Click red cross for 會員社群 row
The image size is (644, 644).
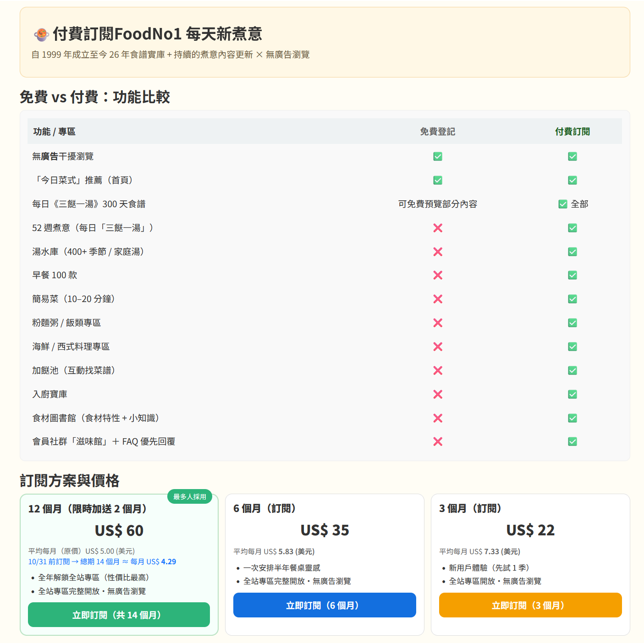(438, 441)
